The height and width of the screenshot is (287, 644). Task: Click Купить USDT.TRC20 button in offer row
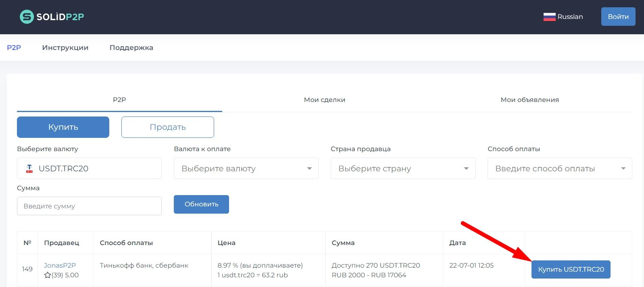571,269
